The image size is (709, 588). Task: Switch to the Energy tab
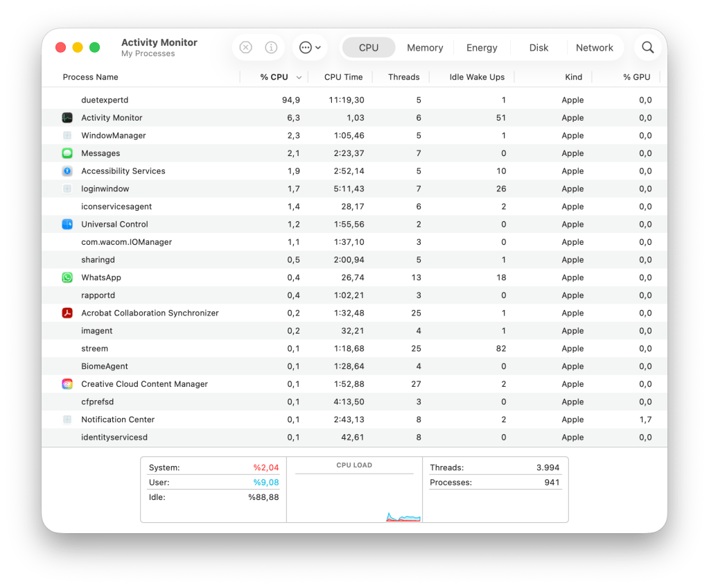pyautogui.click(x=482, y=48)
